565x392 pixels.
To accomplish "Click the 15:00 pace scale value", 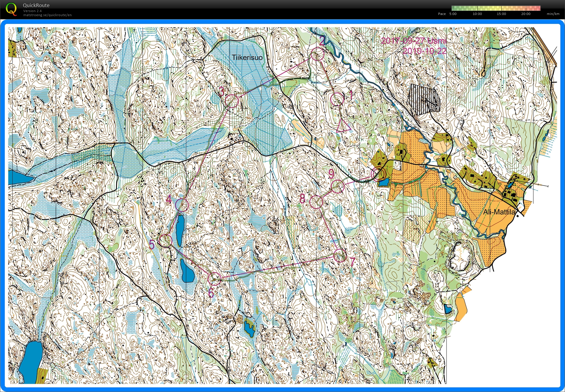I will (502, 14).
